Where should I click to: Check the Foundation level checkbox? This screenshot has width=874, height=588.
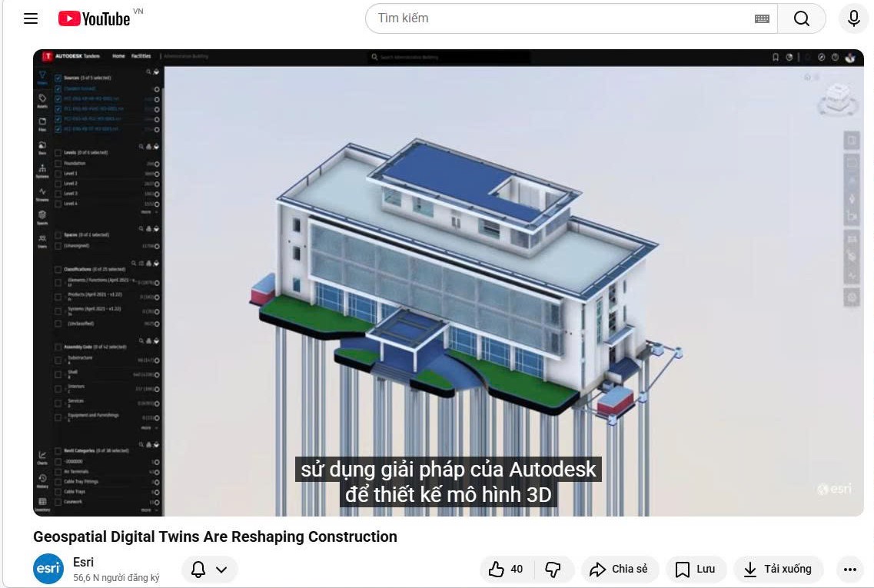(59, 163)
